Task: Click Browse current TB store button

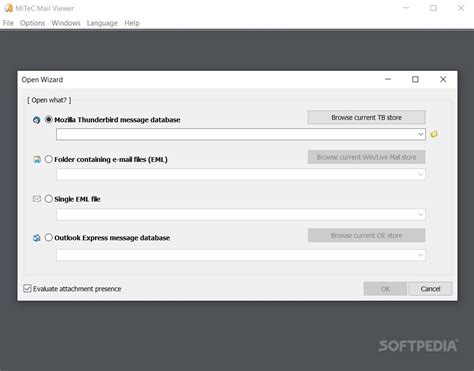Action: tap(366, 117)
